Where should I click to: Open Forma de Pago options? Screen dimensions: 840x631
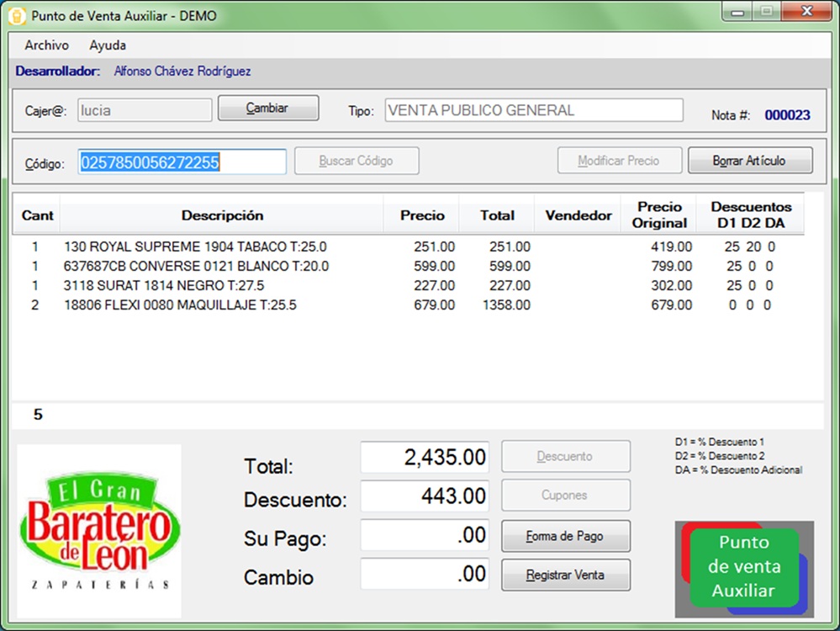[565, 537]
